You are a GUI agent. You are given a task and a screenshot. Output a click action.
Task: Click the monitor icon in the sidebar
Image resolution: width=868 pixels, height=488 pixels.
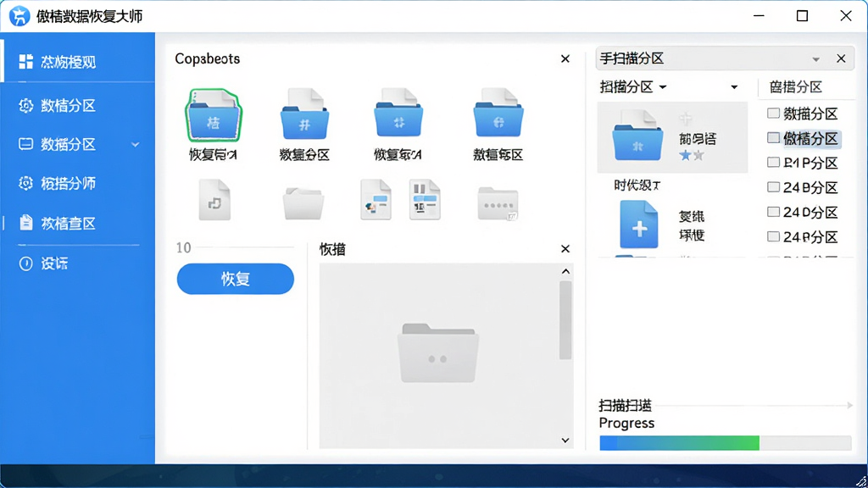point(25,144)
